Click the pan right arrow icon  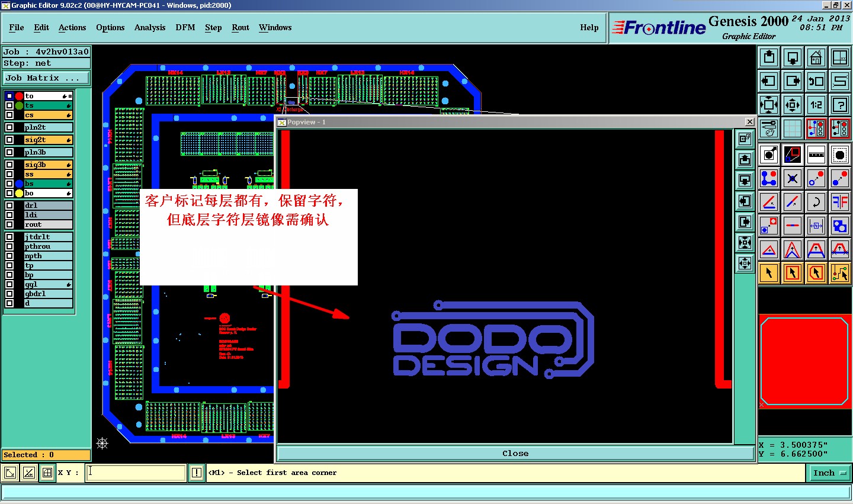click(x=793, y=81)
